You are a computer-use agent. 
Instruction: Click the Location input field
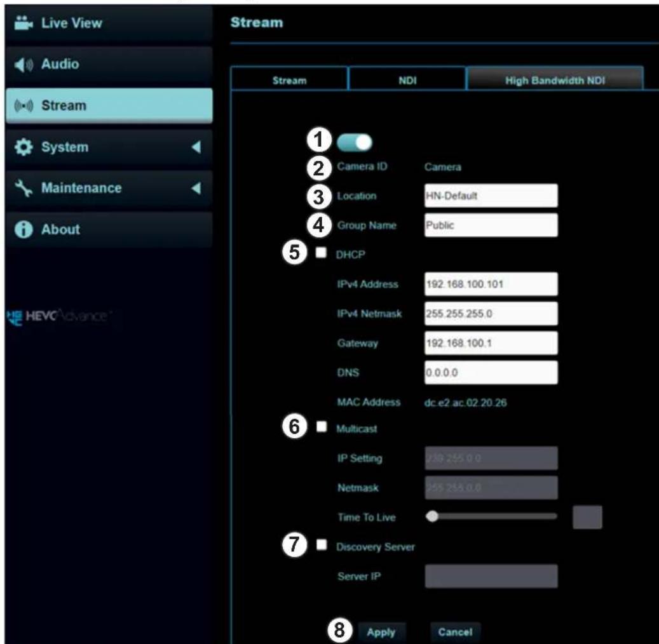click(x=491, y=196)
